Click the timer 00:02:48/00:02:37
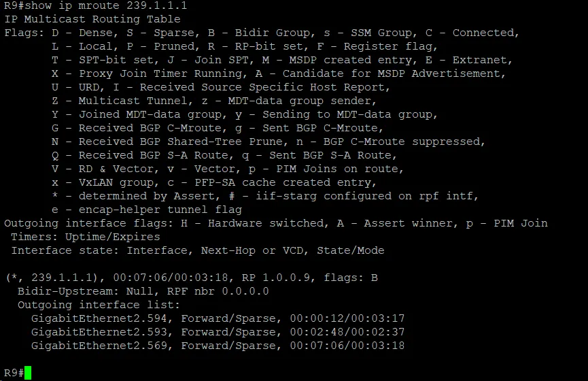Image resolution: width=588 pixels, height=381 pixels. coord(347,332)
